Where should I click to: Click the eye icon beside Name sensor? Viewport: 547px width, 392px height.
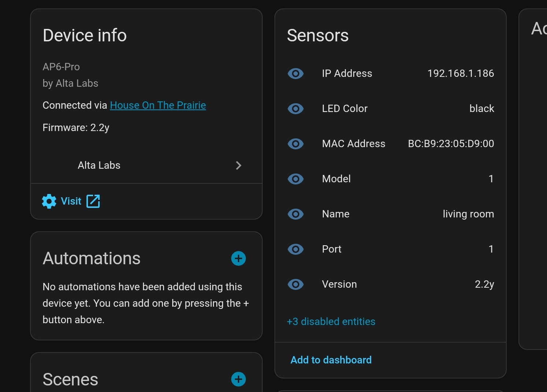(x=295, y=214)
